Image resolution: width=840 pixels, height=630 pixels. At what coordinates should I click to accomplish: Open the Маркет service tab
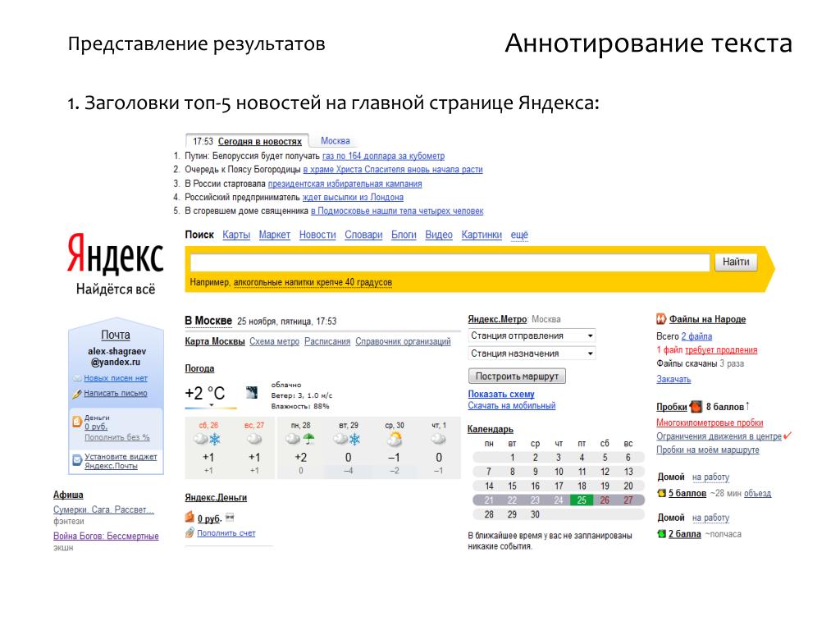click(x=274, y=235)
